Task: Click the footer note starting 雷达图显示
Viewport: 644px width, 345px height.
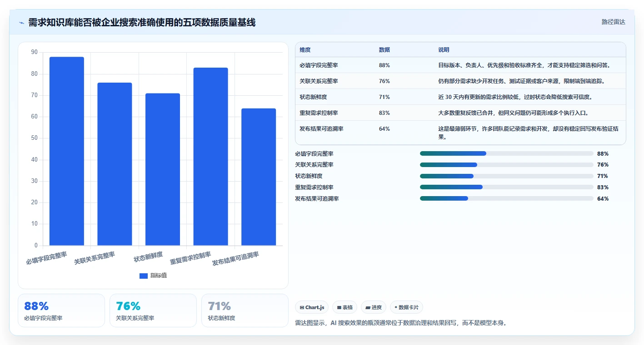Action: tap(401, 323)
